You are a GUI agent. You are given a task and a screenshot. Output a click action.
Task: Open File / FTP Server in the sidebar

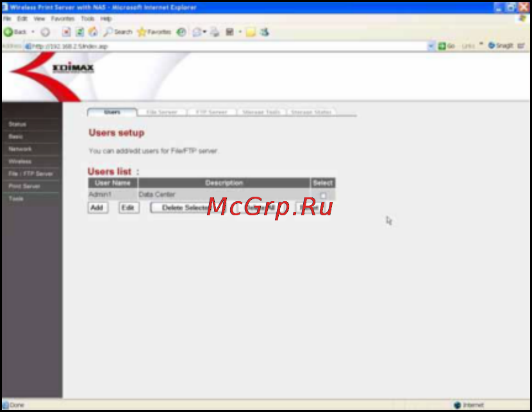pyautogui.click(x=31, y=174)
